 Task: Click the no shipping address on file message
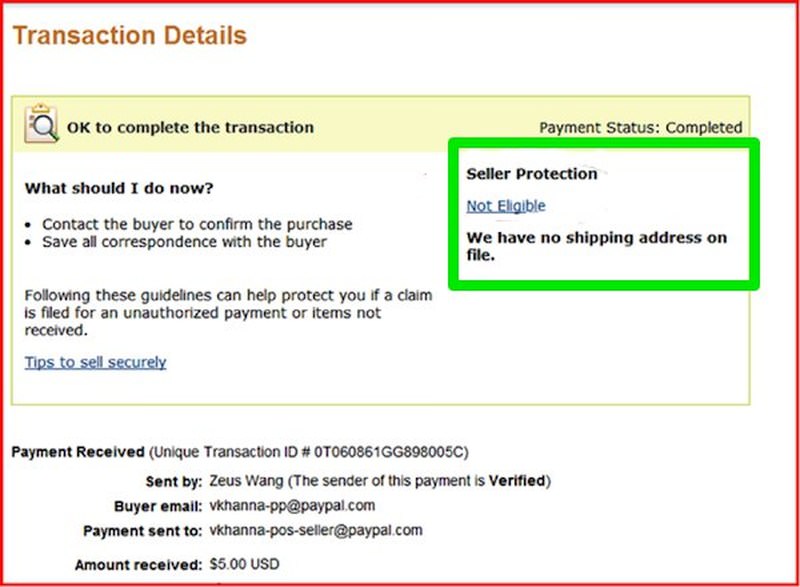[596, 246]
